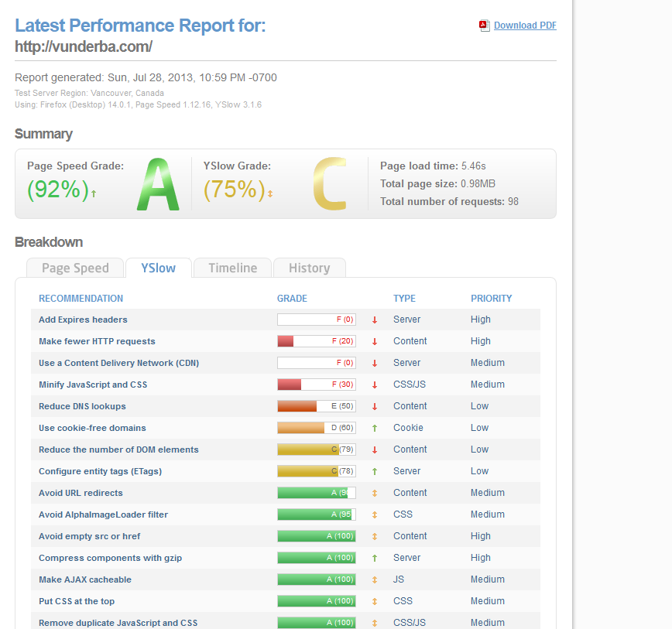672x629 pixels.
Task: Click the Use cookie-free domains D (60) bar
Action: [x=316, y=428]
